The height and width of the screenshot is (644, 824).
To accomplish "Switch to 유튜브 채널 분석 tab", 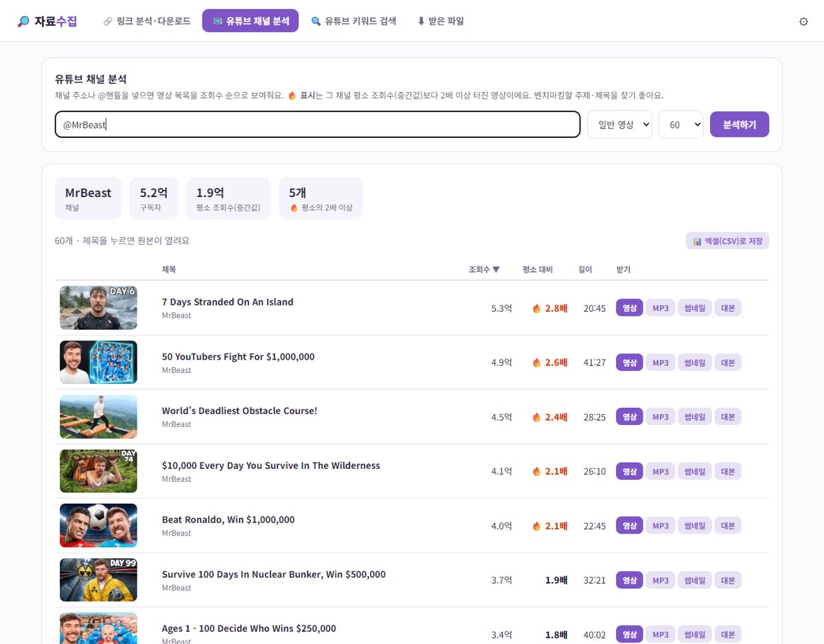I will 251,21.
